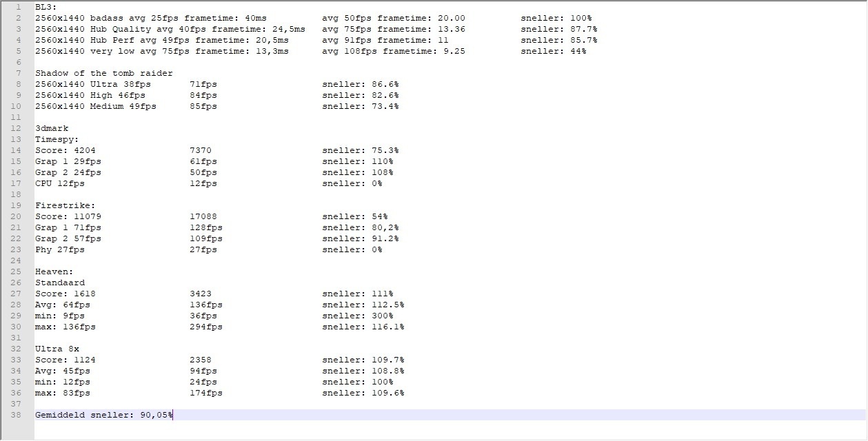The height and width of the screenshot is (441, 868).
Task: Click the '7370' score value
Action: [x=201, y=150]
